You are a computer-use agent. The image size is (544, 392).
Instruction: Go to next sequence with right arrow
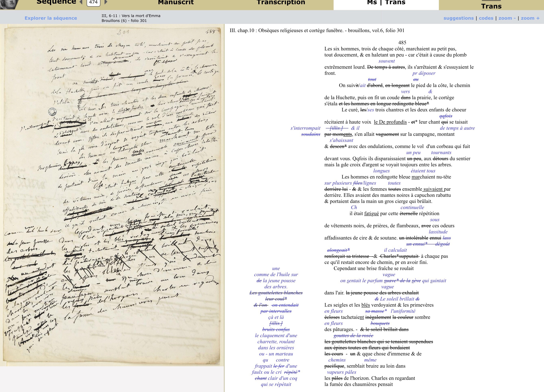tap(106, 2)
